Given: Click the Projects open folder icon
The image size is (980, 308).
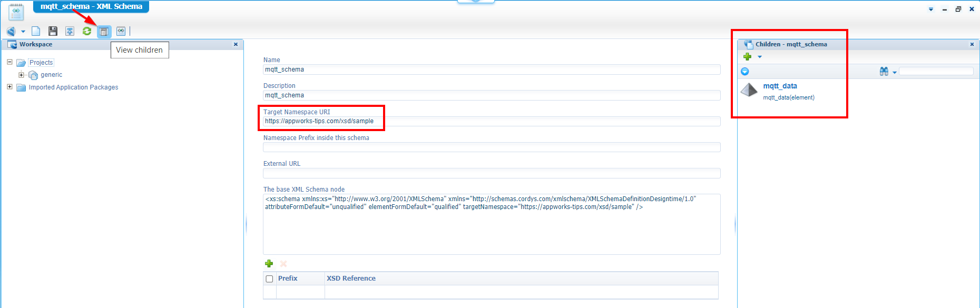Looking at the screenshot, I should point(21,63).
